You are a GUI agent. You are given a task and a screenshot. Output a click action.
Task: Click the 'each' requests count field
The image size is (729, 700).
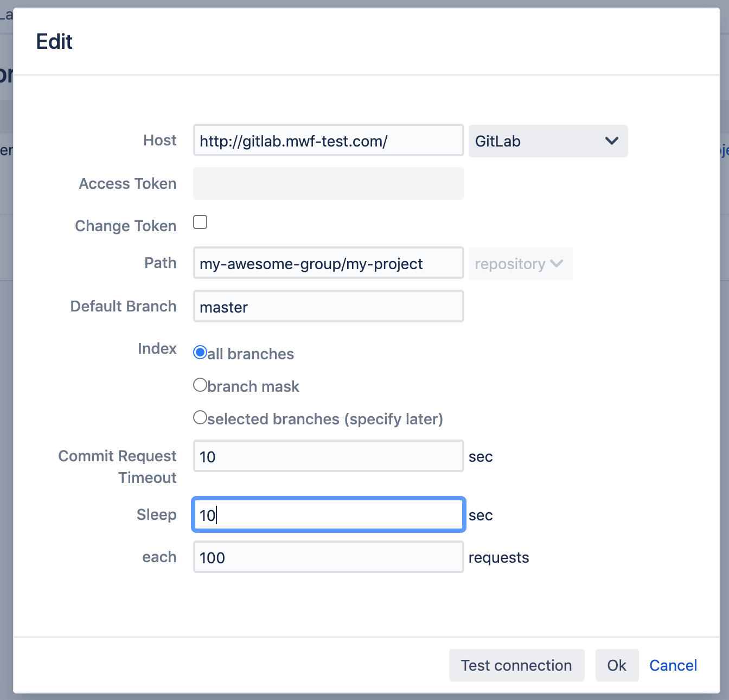(x=328, y=557)
